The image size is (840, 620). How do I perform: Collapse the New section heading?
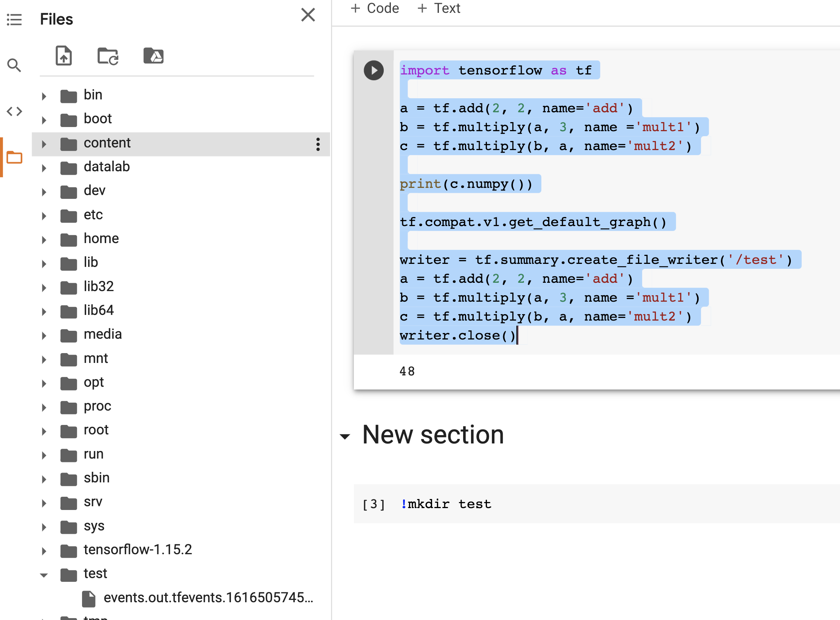pos(344,437)
